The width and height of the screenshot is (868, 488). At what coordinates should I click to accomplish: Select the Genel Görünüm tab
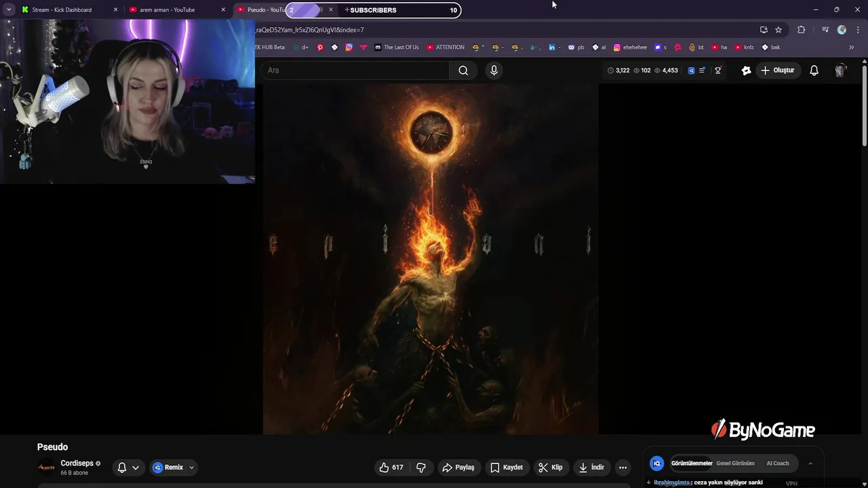[735, 464]
